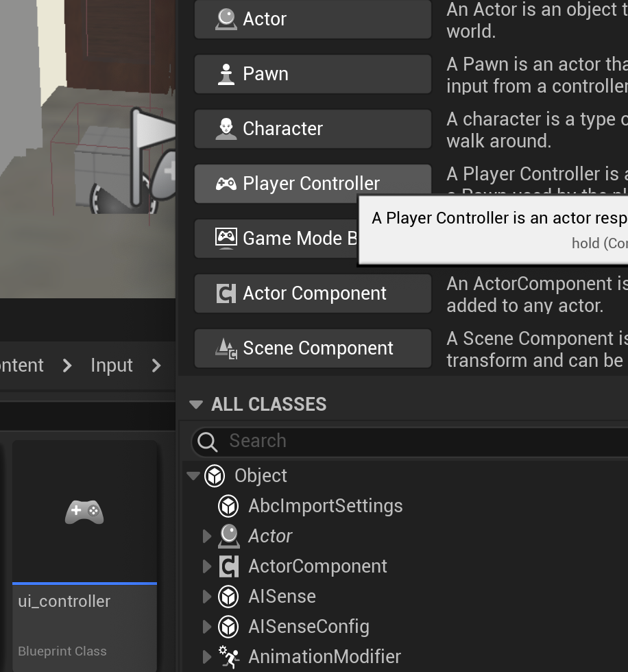Click the AbcImportSettings cube icon
This screenshot has width=628, height=672.
point(228,506)
